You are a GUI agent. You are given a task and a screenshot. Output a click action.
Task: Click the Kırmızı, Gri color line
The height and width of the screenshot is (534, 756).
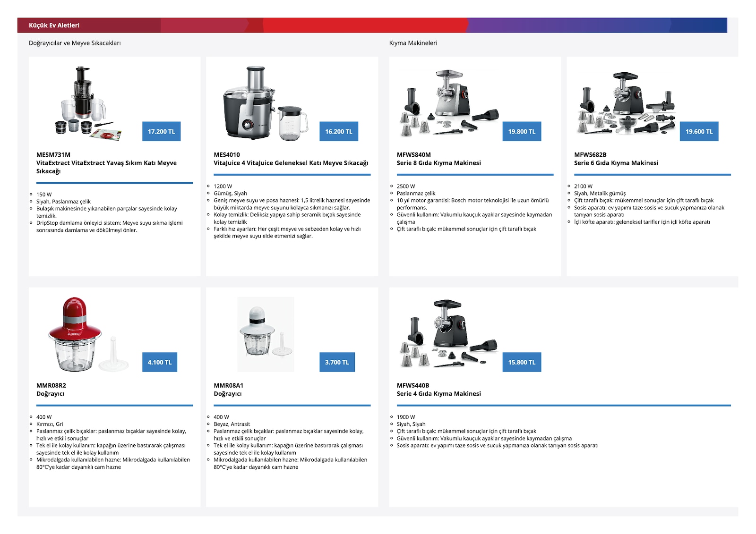pyautogui.click(x=50, y=424)
